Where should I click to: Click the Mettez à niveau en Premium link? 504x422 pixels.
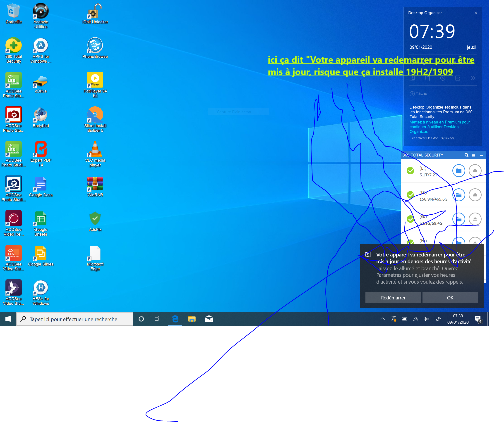pos(440,127)
